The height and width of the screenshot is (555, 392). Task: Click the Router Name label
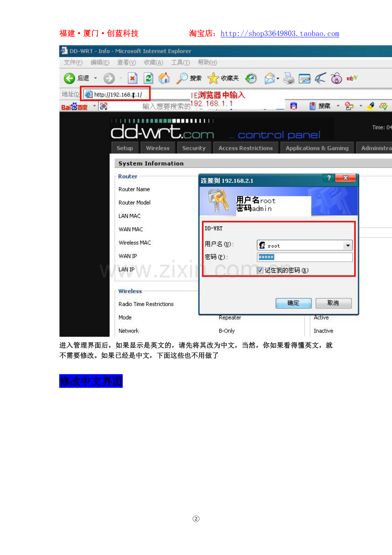tap(134, 189)
